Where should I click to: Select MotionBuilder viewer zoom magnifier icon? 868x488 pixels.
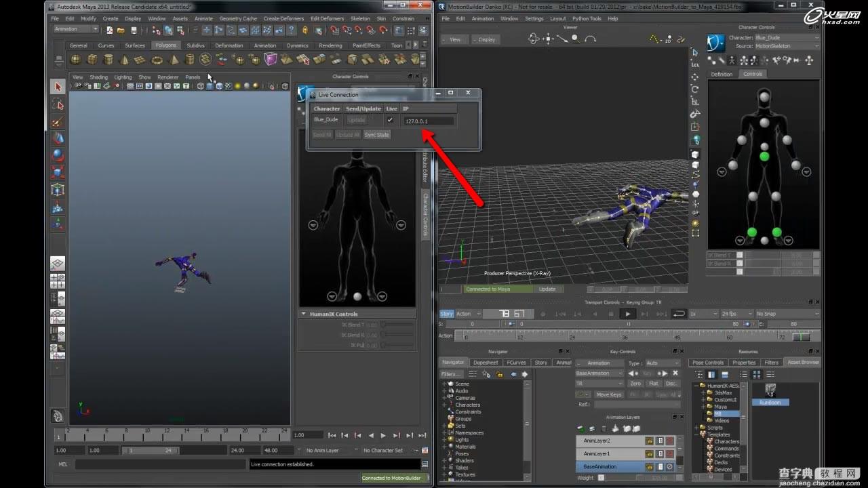coord(576,39)
